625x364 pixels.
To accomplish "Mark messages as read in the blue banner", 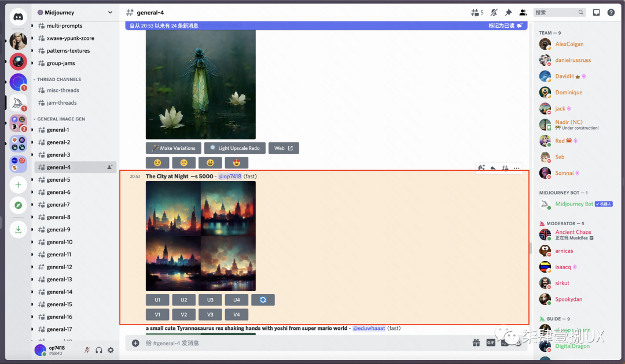I will pos(505,25).
